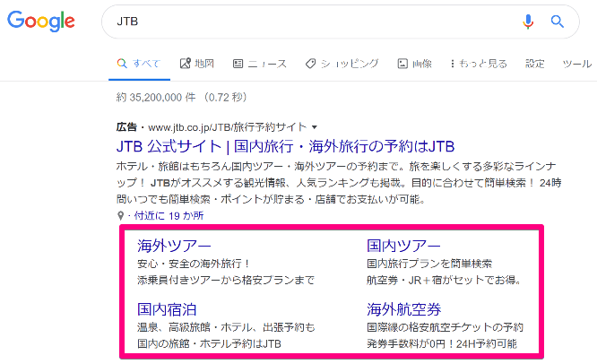Click the result count text 約 35,200,000 件

pyautogui.click(x=156, y=98)
